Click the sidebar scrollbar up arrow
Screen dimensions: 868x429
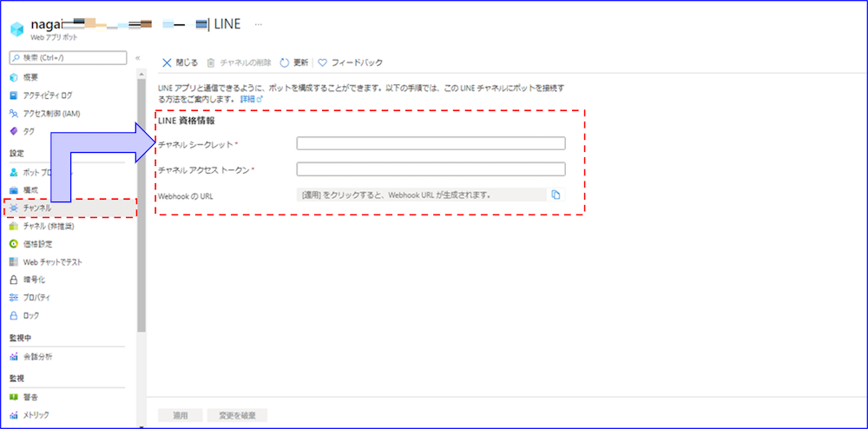(141, 74)
